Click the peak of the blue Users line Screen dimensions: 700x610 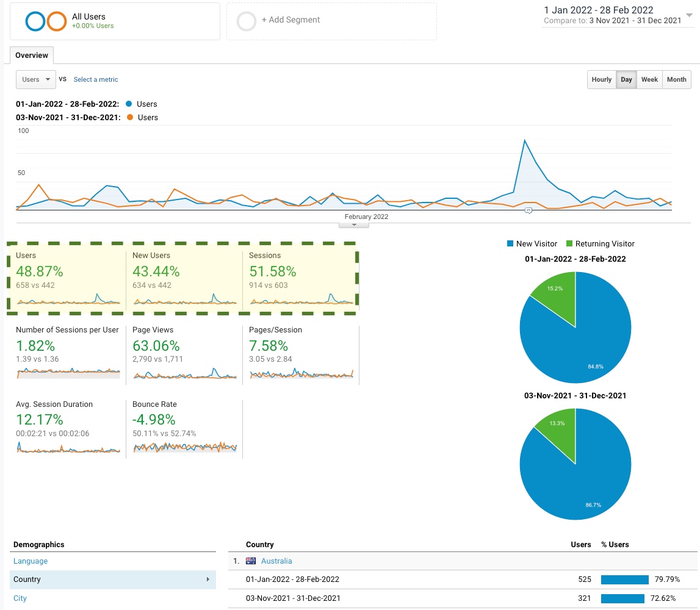[525, 140]
